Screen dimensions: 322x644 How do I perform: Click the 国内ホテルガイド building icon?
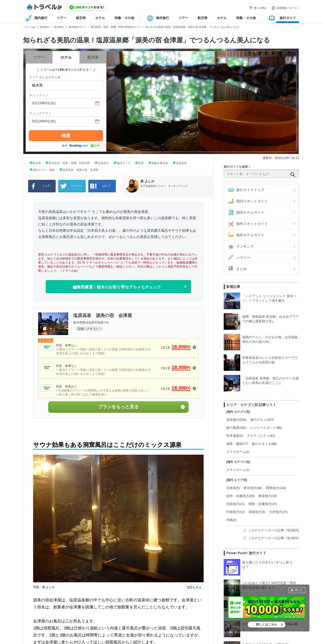point(231,212)
